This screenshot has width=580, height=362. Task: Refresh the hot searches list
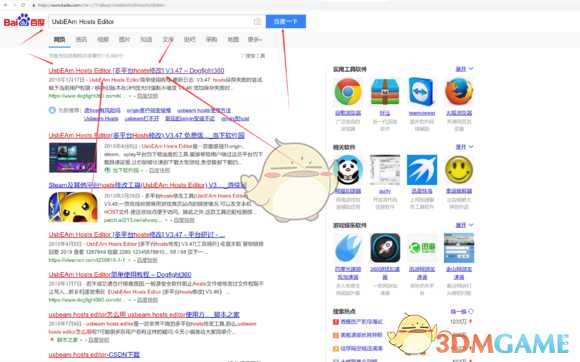(462, 311)
